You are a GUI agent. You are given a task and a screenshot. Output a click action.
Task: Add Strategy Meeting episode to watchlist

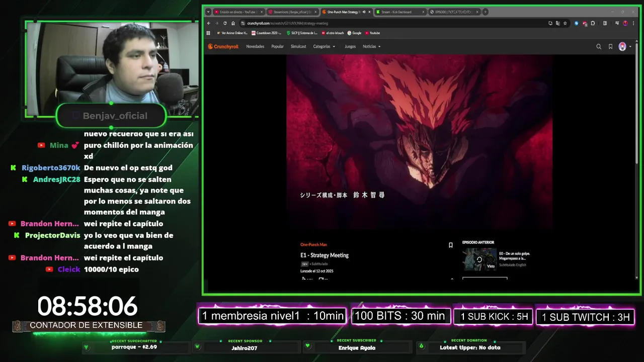[x=451, y=245]
